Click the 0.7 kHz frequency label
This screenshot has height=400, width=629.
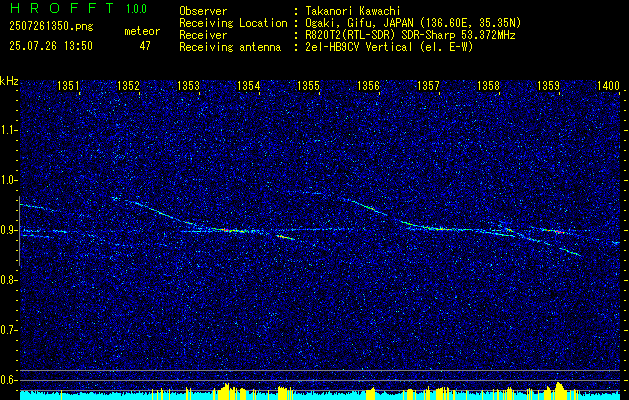pyautogui.click(x=9, y=330)
